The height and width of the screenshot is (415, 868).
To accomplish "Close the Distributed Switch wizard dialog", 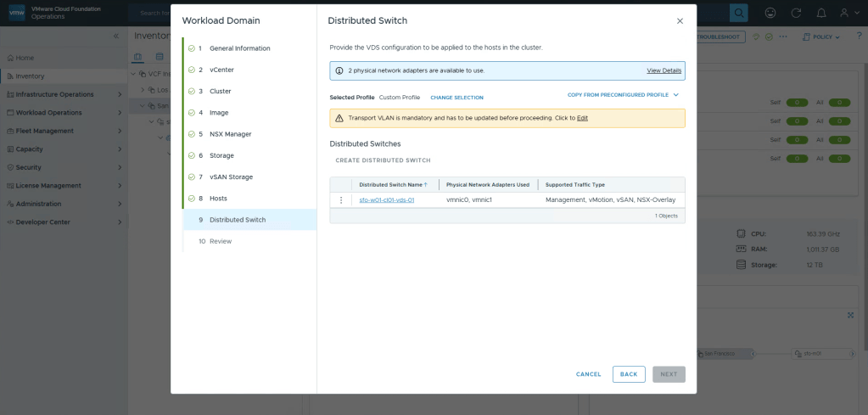I will pos(680,21).
